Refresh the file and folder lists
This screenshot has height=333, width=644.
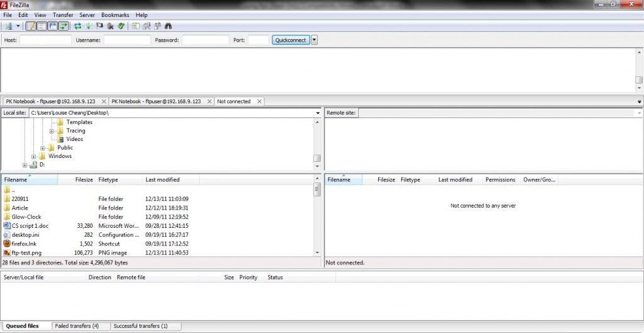point(77,26)
